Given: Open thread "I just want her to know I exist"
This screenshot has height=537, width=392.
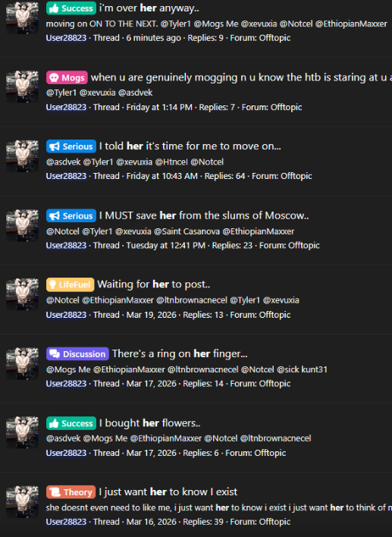Looking at the screenshot, I should point(168,491).
